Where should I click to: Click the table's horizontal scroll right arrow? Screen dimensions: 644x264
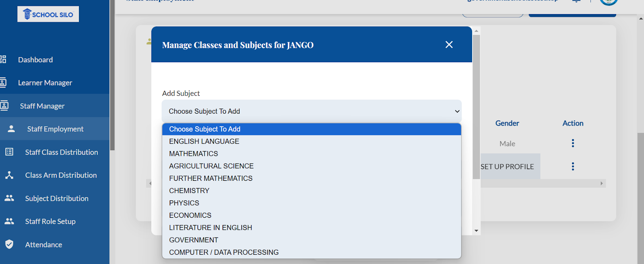pos(602,183)
